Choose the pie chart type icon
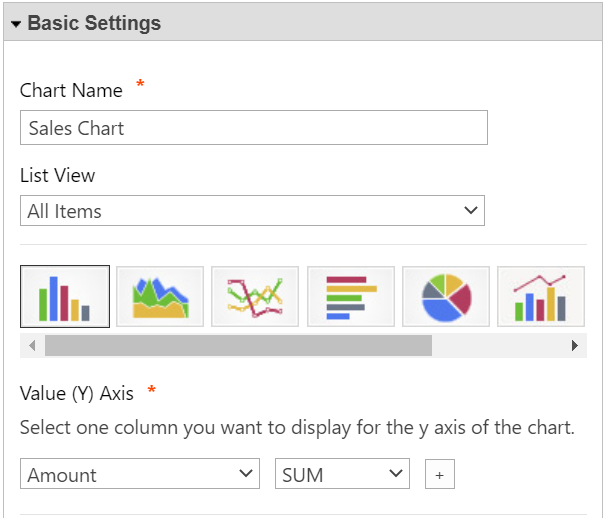This screenshot has width=606, height=518. (445, 297)
